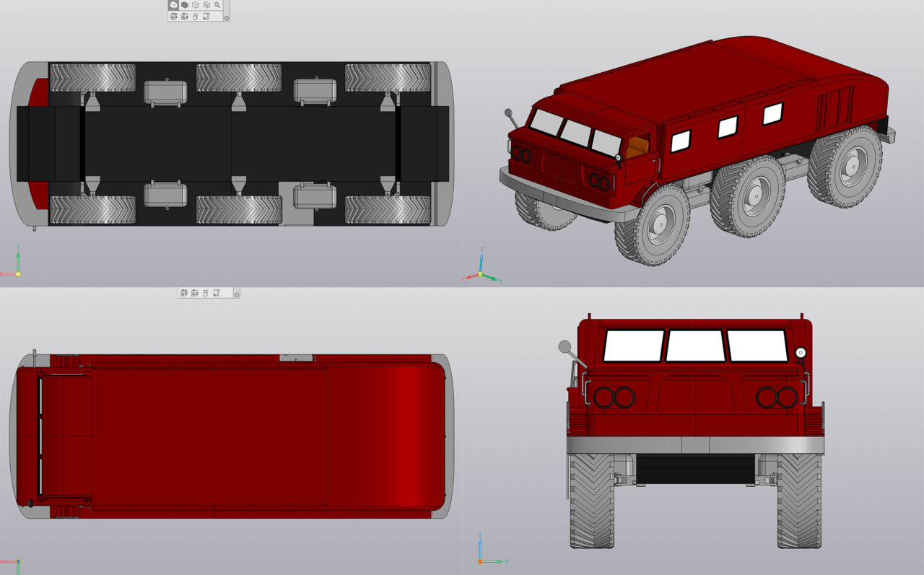This screenshot has height=575, width=924.
Task: Select the active shaded-with-edges cube display icon
Action: (173, 5)
